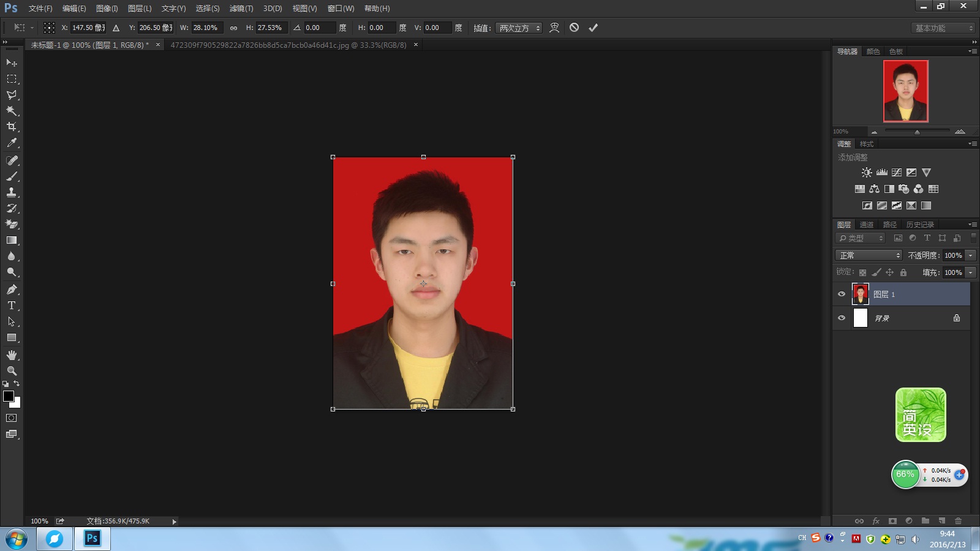This screenshot has width=980, height=551.
Task: Select the Eyedropper tool
Action: [x=12, y=143]
